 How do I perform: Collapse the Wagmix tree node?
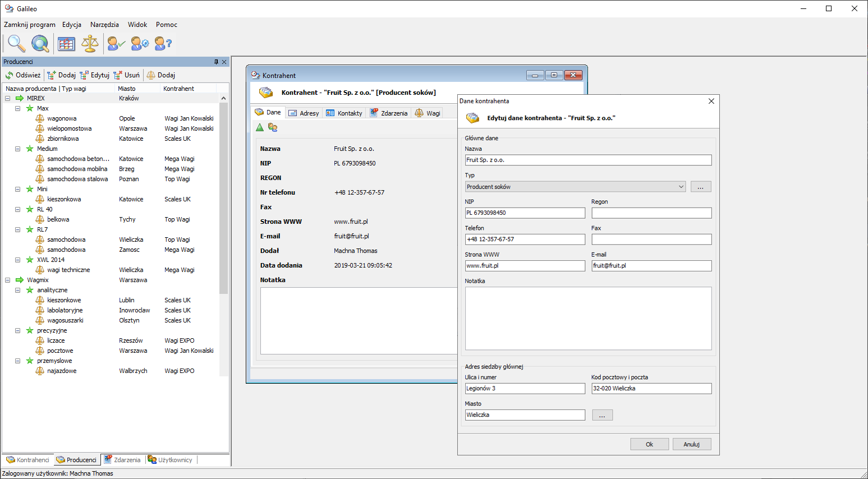pos(8,280)
